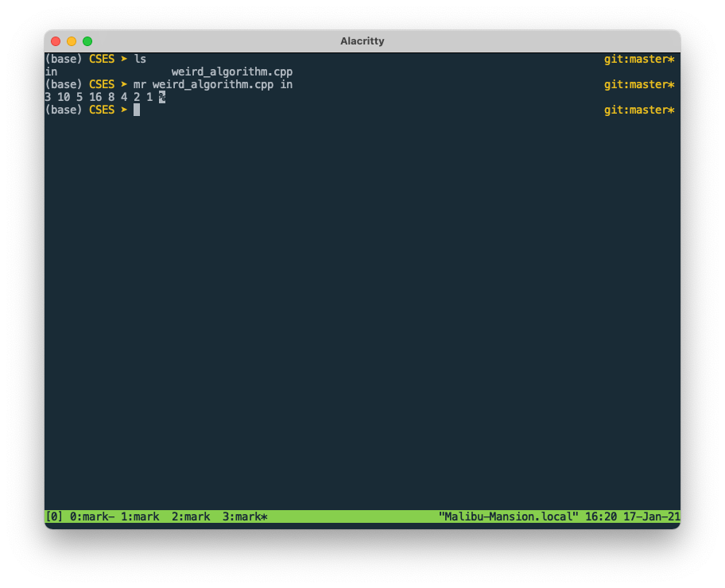Click the (base) conda environment label
Image resolution: width=725 pixels, height=588 pixels.
click(x=63, y=110)
